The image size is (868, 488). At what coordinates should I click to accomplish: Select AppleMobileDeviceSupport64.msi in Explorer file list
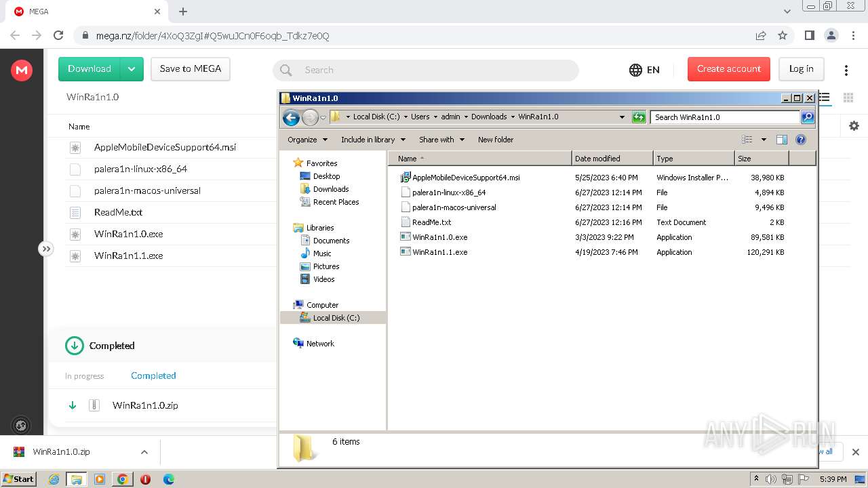coord(466,178)
